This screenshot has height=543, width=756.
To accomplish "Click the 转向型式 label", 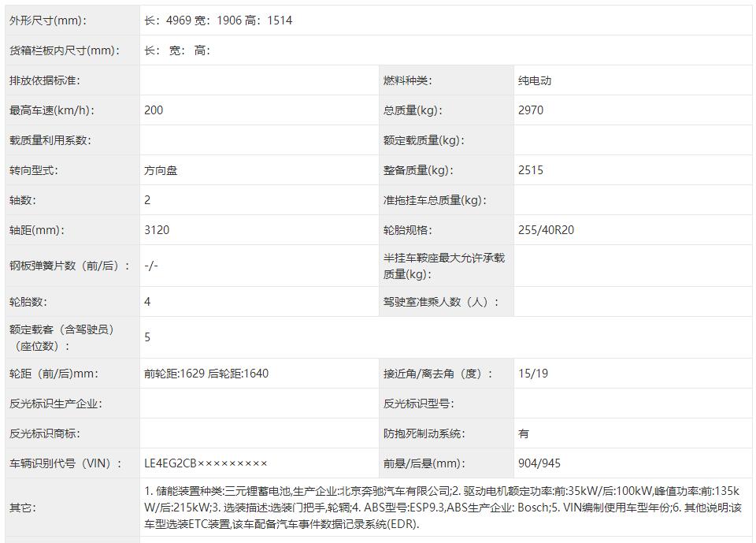I will tap(33, 170).
